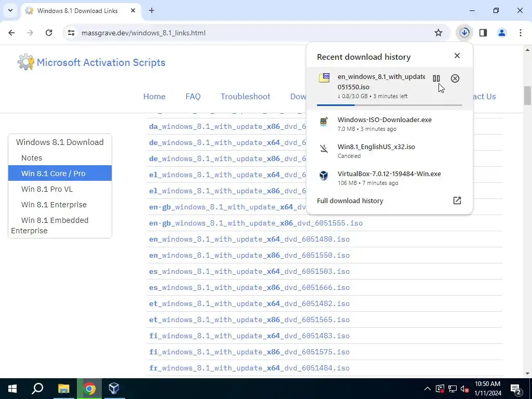Select Windows 8.1 Download sidebar heading
This screenshot has width=532, height=399.
[x=60, y=142]
